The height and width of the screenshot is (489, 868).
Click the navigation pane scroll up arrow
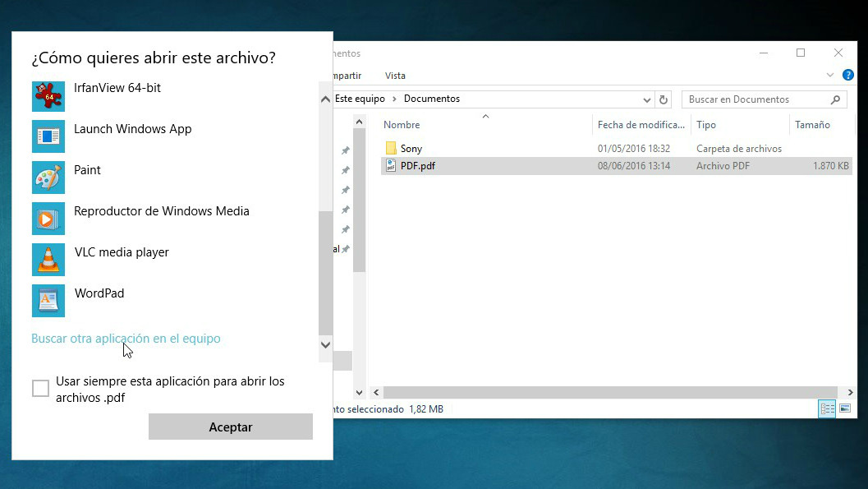[359, 122]
